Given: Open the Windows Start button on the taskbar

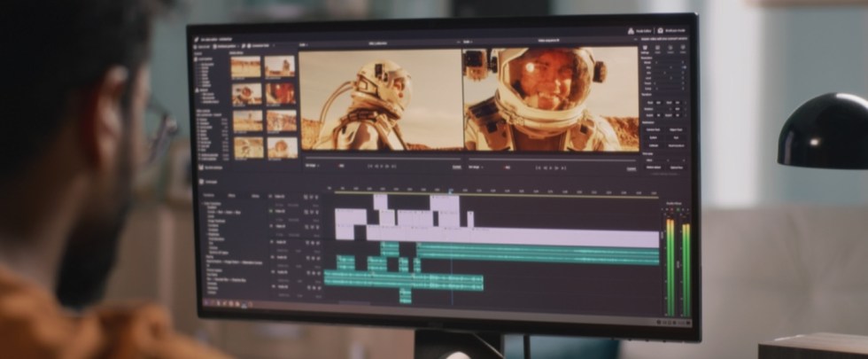Looking at the screenshot, I should 207,303.
